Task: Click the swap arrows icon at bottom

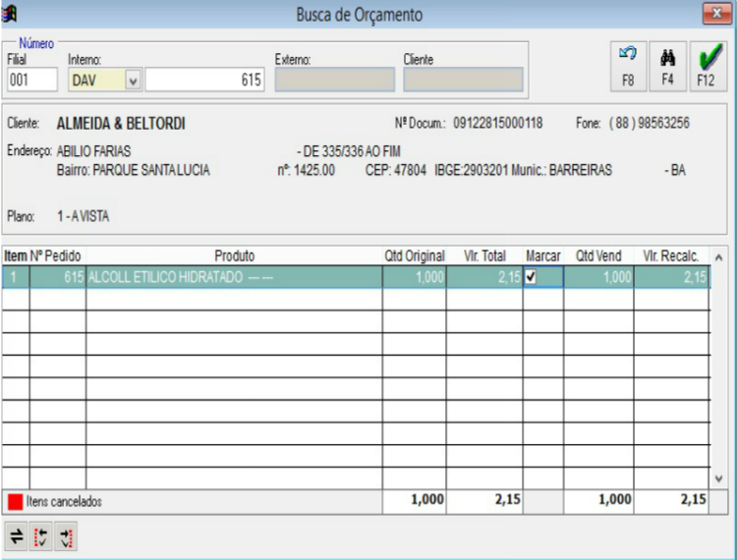Action: (x=16, y=536)
